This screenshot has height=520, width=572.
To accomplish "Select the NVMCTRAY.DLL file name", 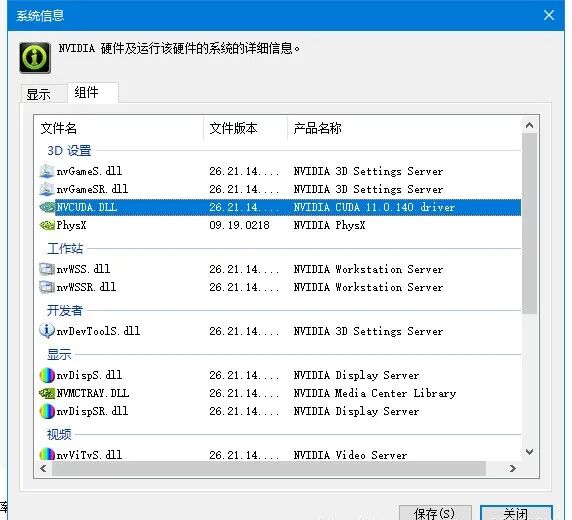I will coord(93,393).
